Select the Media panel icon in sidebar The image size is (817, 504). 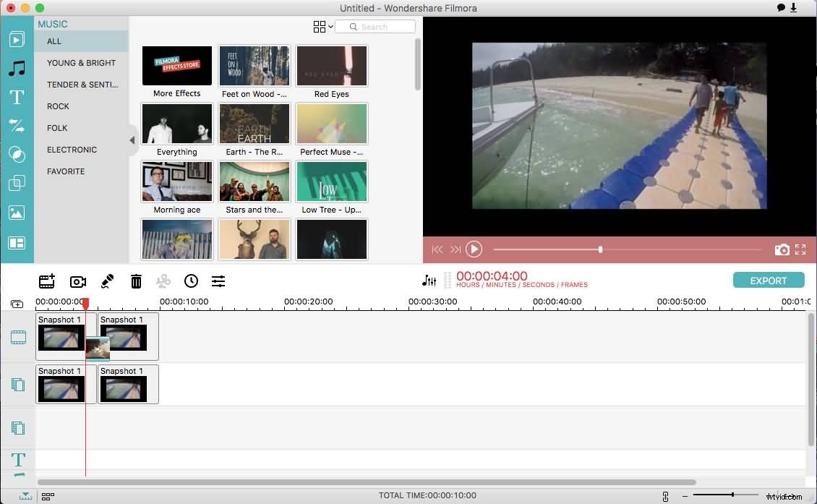click(16, 39)
